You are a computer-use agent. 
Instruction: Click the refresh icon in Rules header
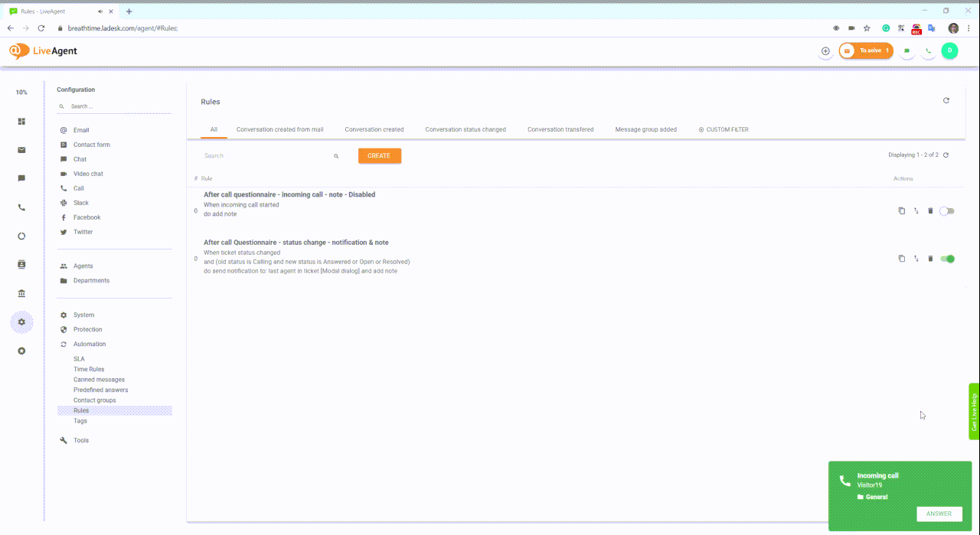[x=946, y=101]
